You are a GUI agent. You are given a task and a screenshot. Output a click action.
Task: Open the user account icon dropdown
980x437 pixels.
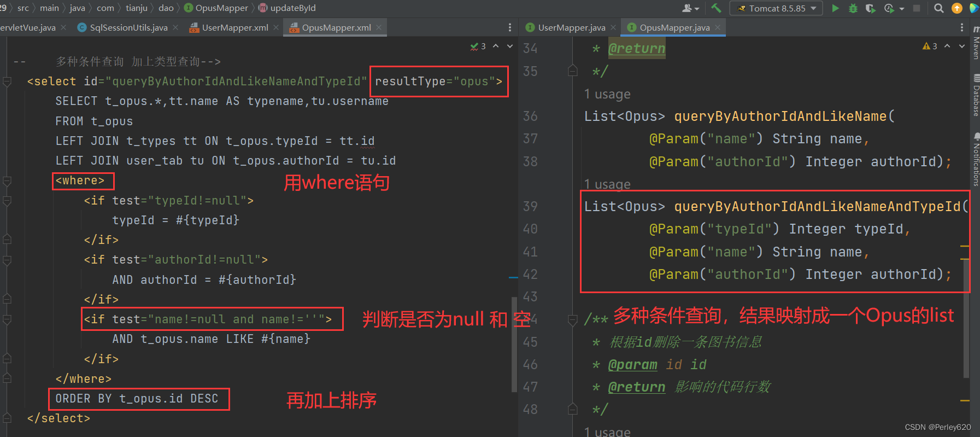[690, 8]
